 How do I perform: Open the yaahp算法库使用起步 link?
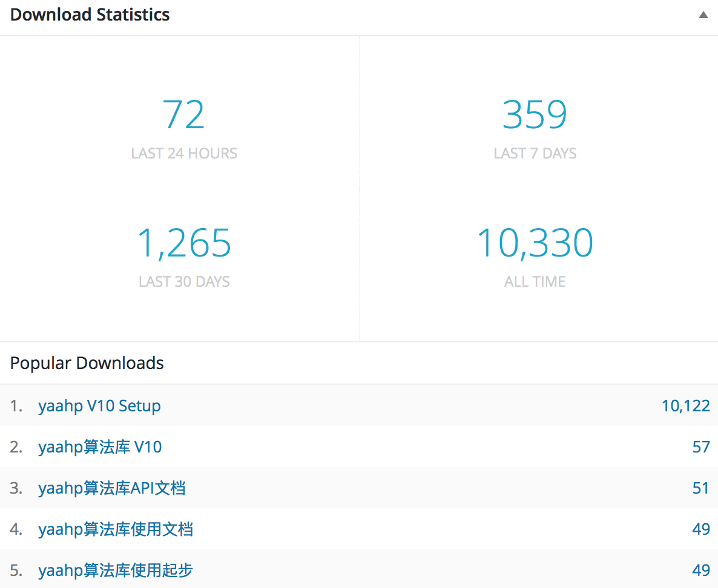116,570
